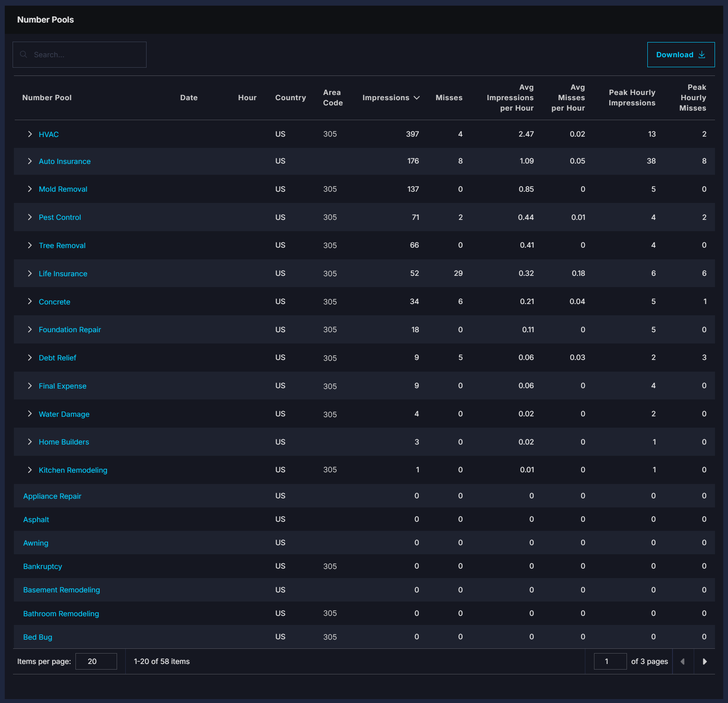Go to next page arrow
Viewport: 728px width, 703px height.
pyautogui.click(x=705, y=661)
